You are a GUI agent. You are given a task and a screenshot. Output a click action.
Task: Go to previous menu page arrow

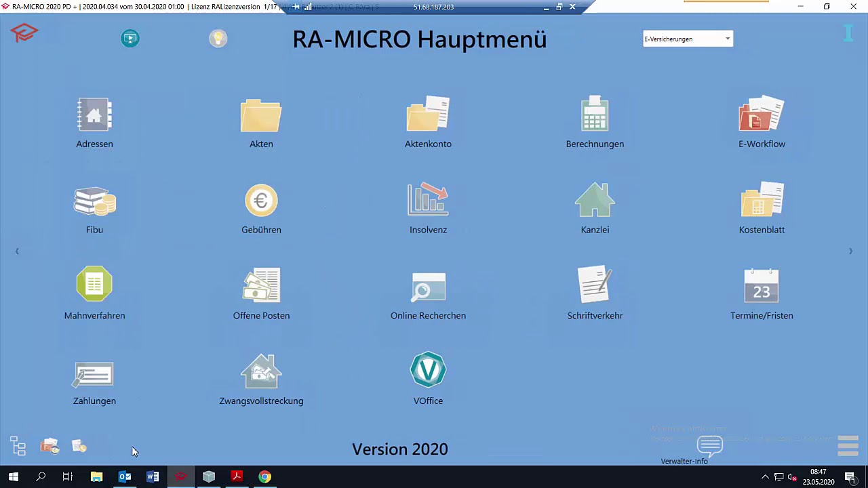tap(17, 251)
